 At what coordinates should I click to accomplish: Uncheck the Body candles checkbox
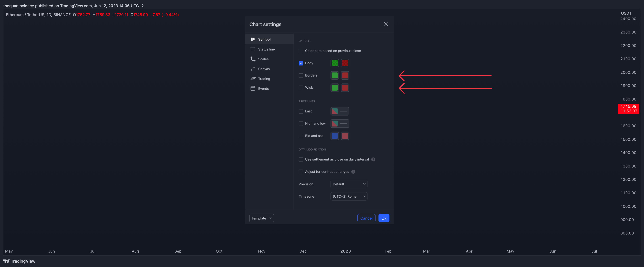click(x=301, y=63)
